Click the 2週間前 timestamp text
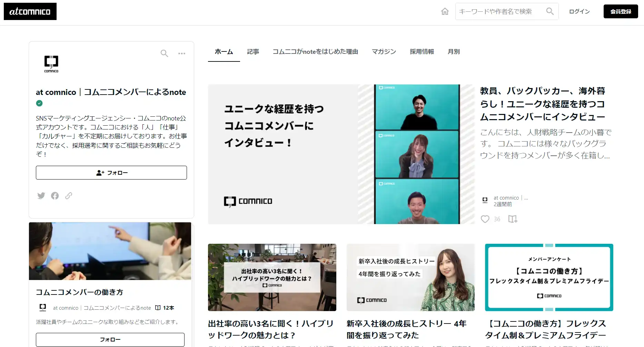 [503, 204]
